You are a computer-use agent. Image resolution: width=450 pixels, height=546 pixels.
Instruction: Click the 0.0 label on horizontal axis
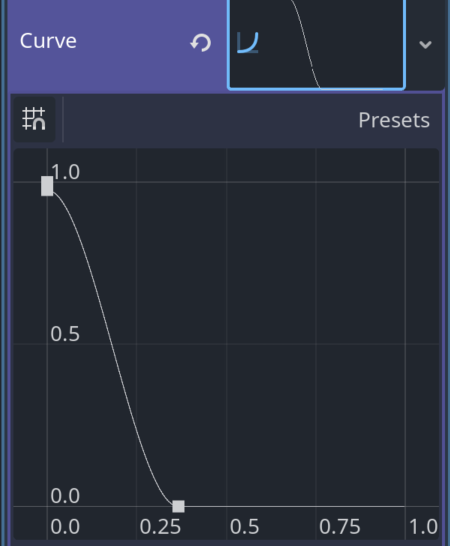[x=65, y=527]
